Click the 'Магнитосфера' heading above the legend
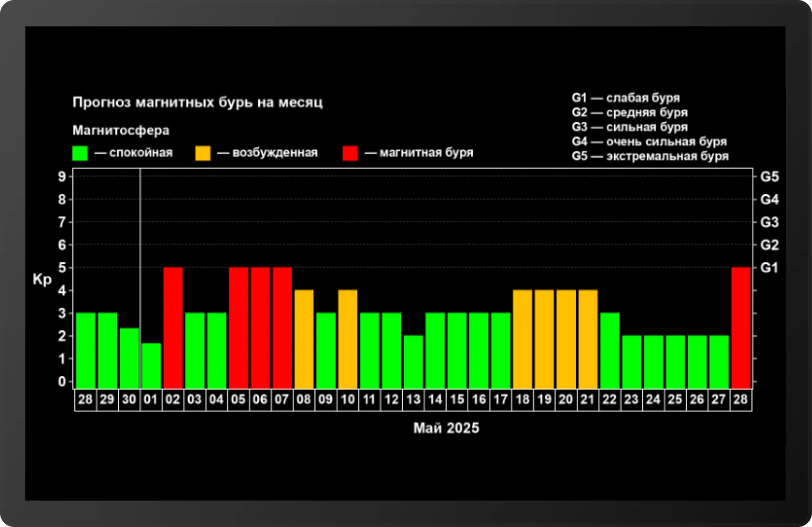 [121, 130]
